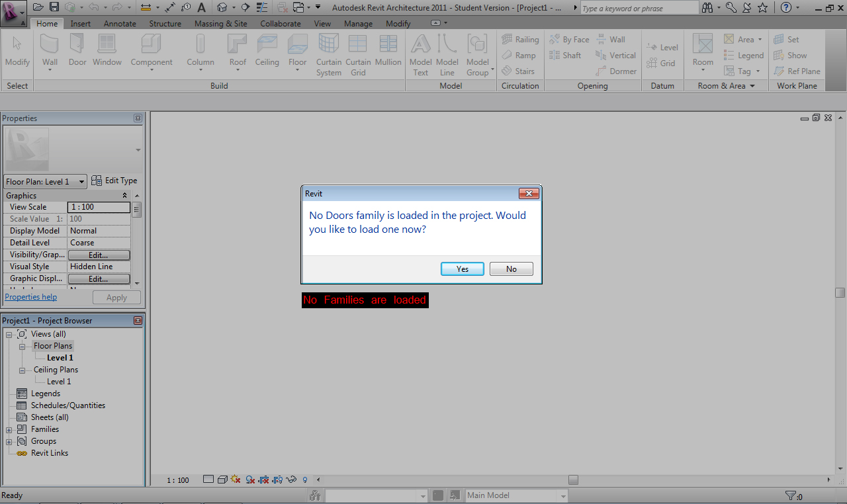Select the Curtain Grid tool
847x504 pixels.
pos(358,54)
